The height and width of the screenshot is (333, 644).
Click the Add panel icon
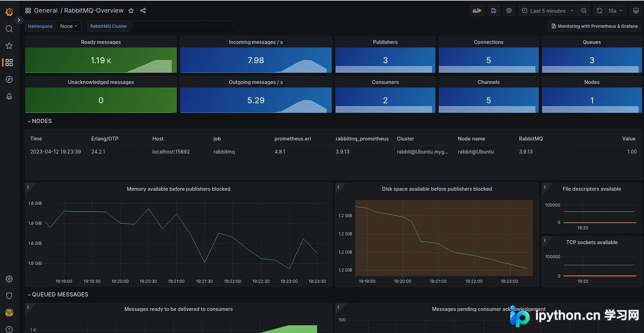477,11
